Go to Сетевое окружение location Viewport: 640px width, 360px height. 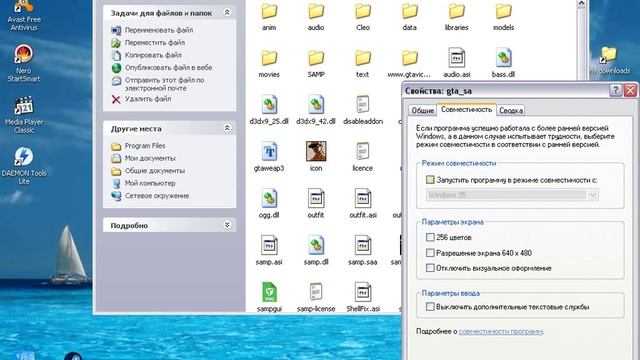pyautogui.click(x=157, y=196)
